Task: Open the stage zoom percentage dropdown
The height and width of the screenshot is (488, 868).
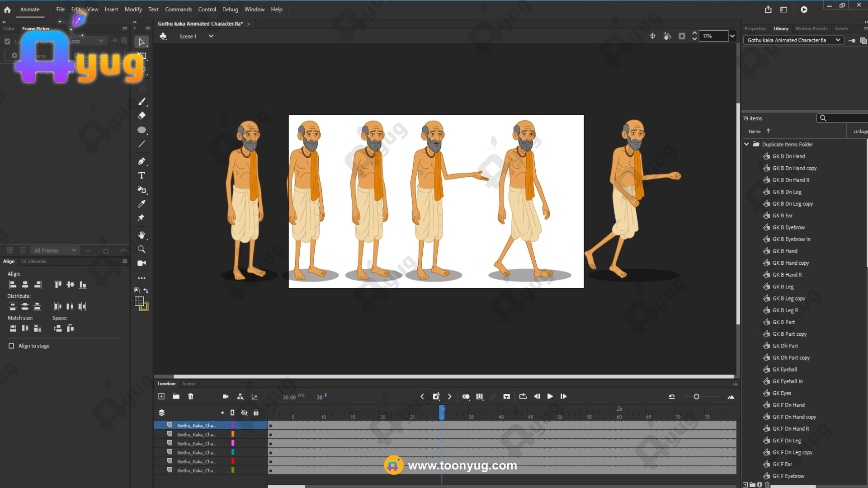Action: pos(732,36)
